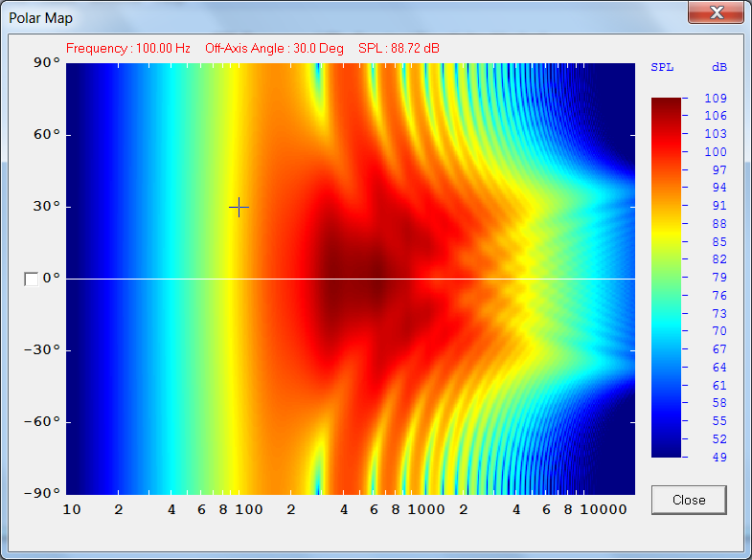The height and width of the screenshot is (560, 752).
Task: Click the 85 dB scale label
Action: pos(718,242)
